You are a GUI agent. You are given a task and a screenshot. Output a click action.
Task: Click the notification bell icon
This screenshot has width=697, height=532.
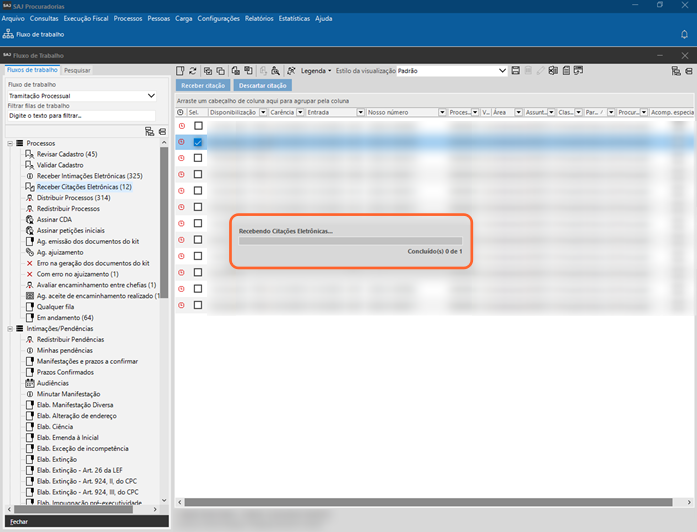tap(684, 34)
